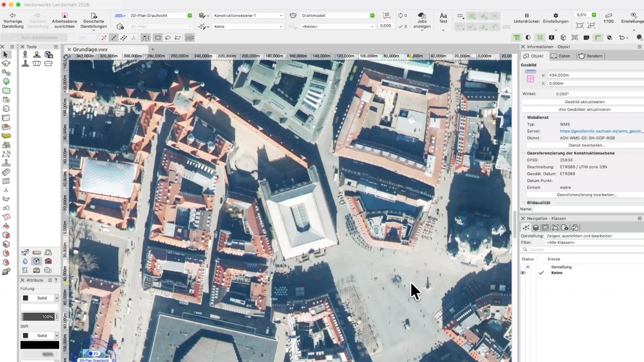Toggle visibility eye for class Keine

[x=523, y=273]
